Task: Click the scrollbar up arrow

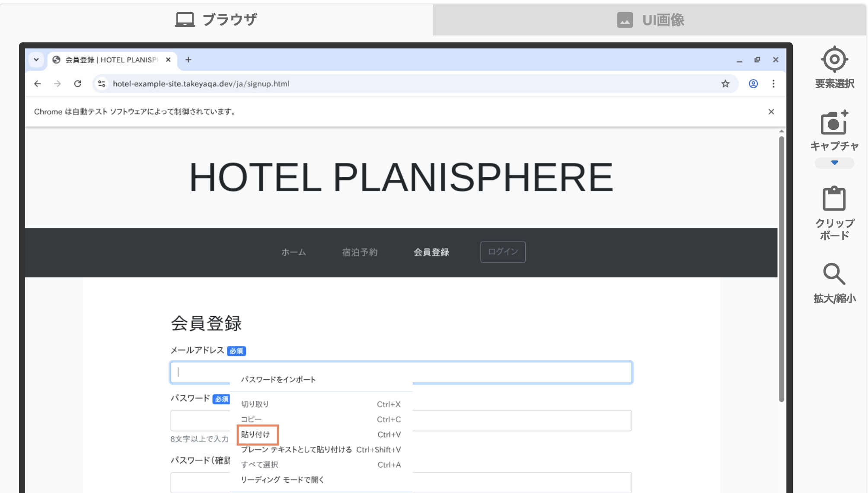Action: click(782, 131)
